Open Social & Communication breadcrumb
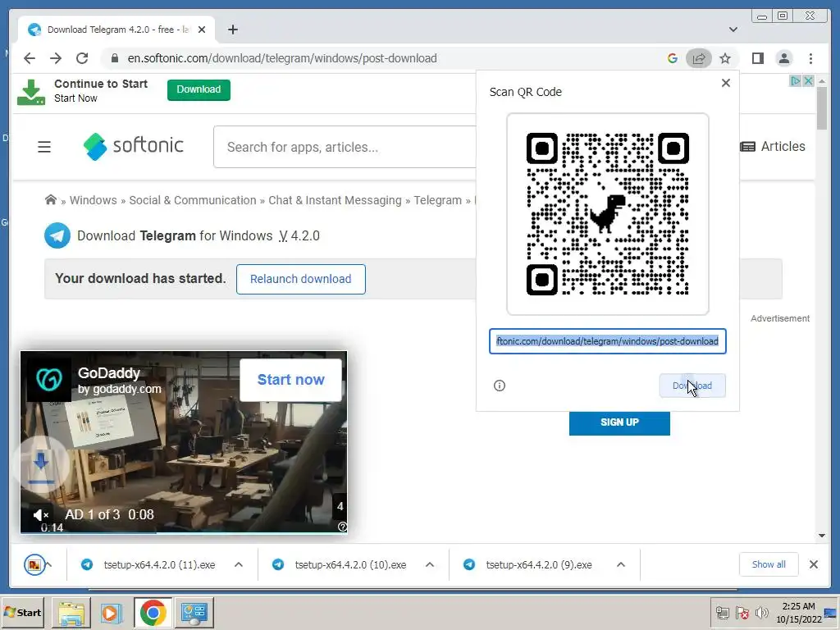 pyautogui.click(x=192, y=200)
